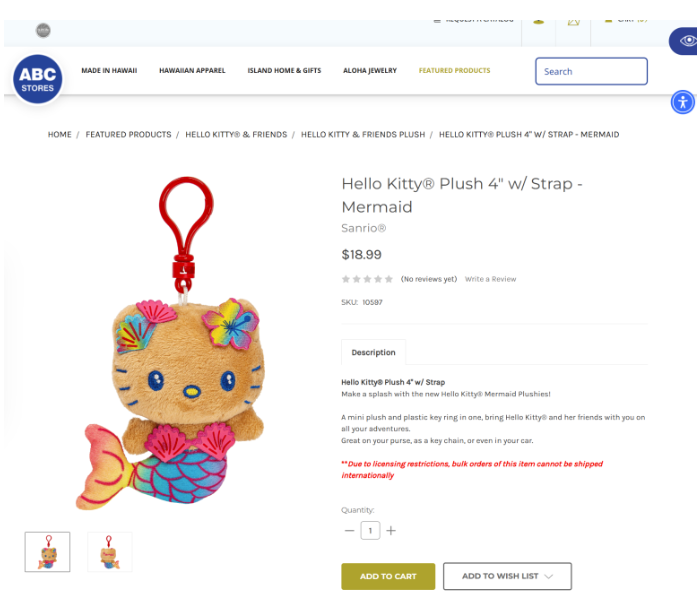
Task: Focus the Search input field
Action: 591,71
